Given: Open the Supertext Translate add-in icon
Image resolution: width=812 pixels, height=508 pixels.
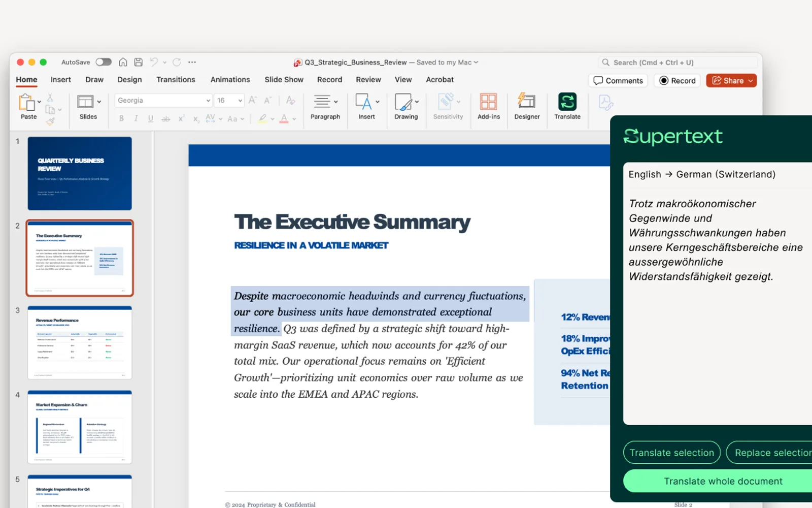Looking at the screenshot, I should [x=567, y=102].
